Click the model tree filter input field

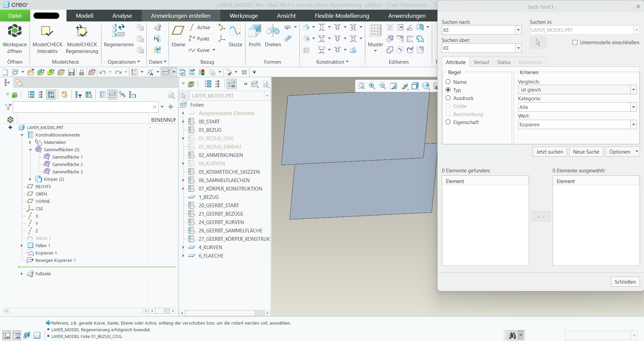82,107
